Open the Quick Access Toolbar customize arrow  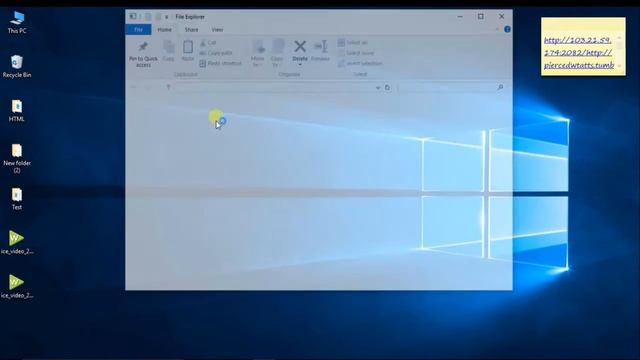(x=167, y=17)
